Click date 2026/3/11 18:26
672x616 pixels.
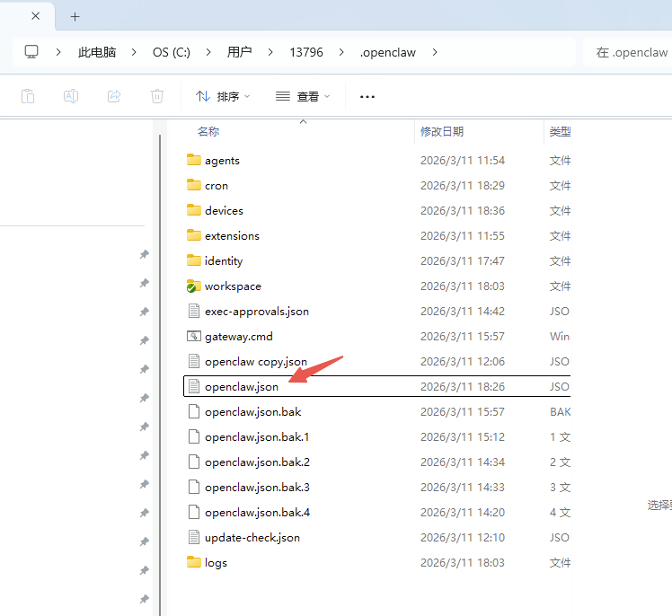463,386
